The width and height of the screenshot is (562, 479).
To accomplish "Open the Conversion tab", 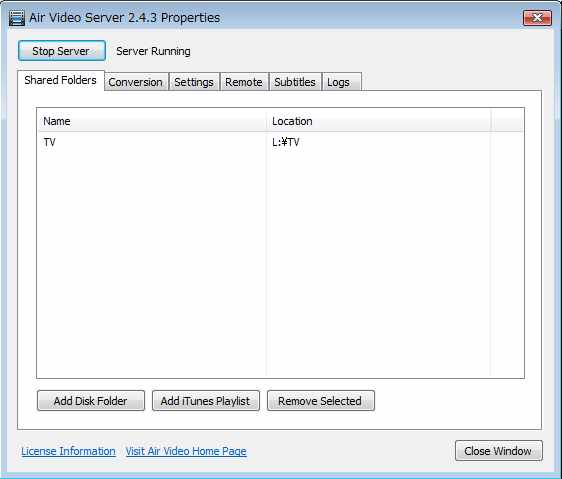I will click(x=136, y=82).
